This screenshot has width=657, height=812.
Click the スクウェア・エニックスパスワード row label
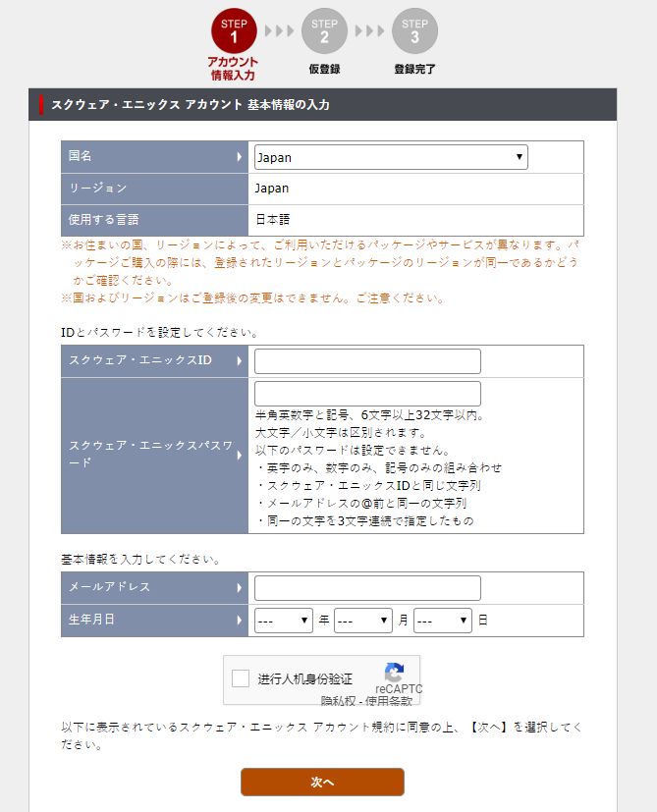pyautogui.click(x=150, y=454)
